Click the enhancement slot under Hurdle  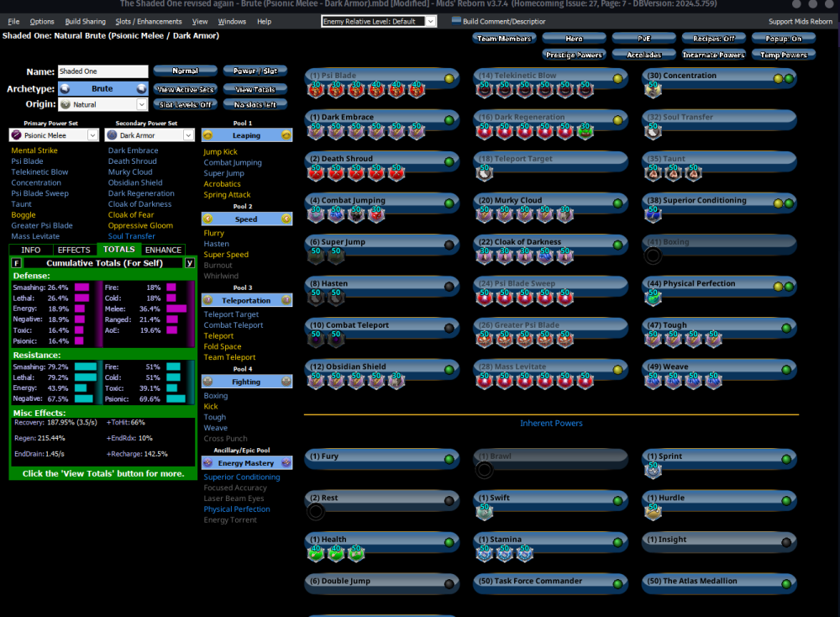pyautogui.click(x=654, y=513)
